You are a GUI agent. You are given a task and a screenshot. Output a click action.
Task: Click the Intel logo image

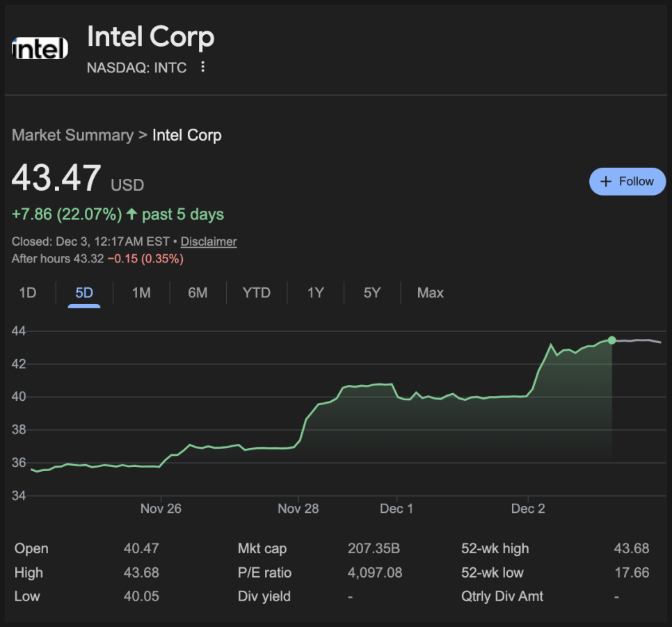pos(40,49)
